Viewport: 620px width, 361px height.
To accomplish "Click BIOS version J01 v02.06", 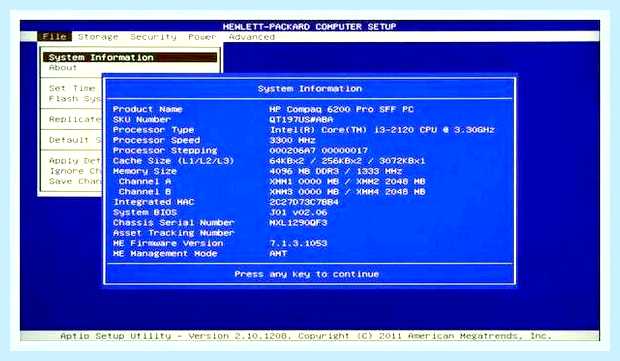I will (299, 212).
